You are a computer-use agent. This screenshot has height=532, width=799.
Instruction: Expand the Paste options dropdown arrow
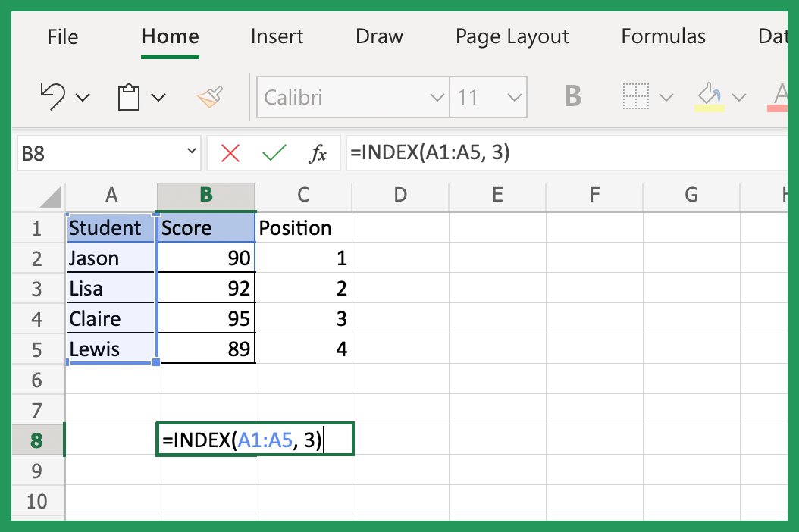click(x=158, y=97)
